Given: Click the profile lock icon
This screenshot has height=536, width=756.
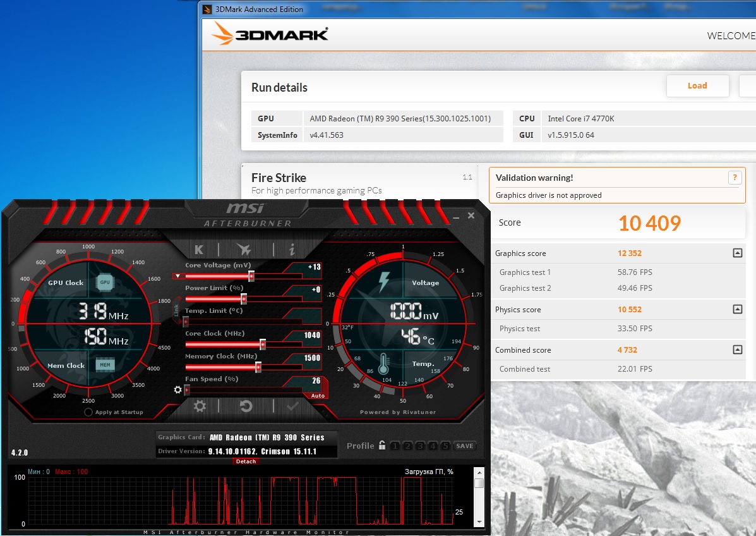Looking at the screenshot, I should tap(382, 445).
